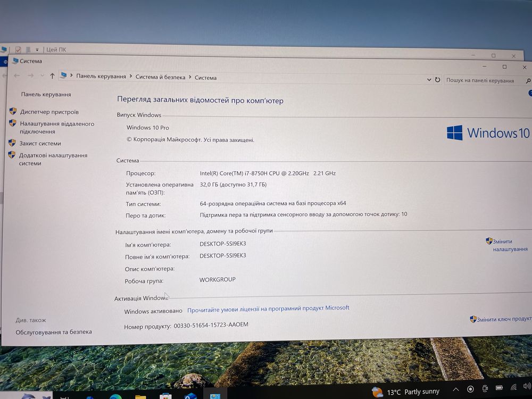Go up one level with up arrow
The image size is (532, 399).
(x=52, y=76)
